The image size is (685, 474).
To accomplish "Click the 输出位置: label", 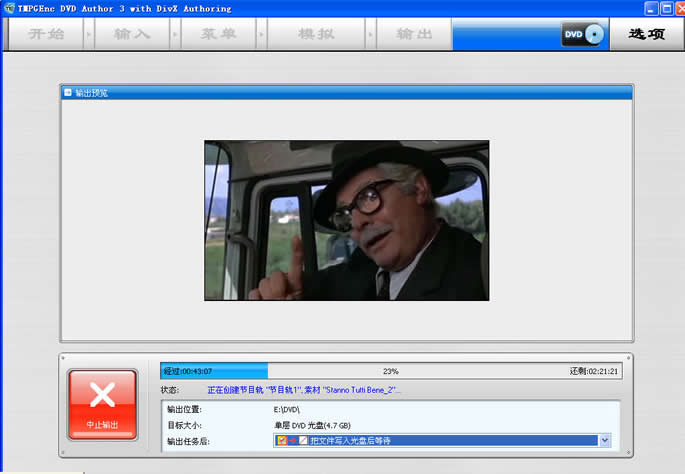I will tap(184, 410).
